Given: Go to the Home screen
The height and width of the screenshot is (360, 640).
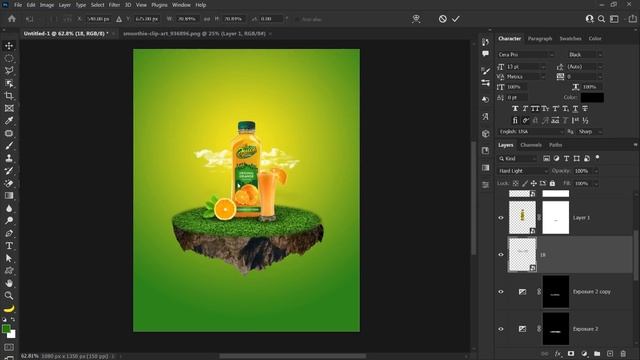Looking at the screenshot, I should click(x=12, y=19).
